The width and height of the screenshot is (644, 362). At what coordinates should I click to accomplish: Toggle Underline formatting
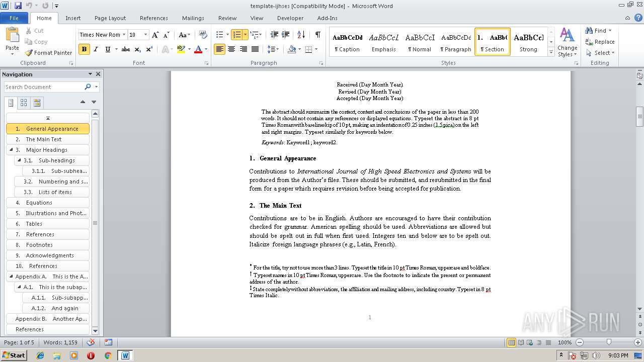(108, 49)
